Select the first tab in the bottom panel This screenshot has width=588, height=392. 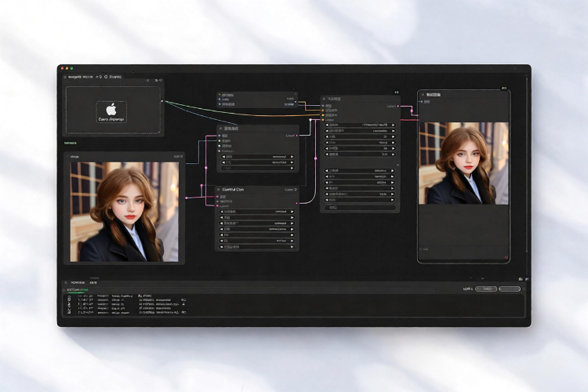(x=78, y=282)
